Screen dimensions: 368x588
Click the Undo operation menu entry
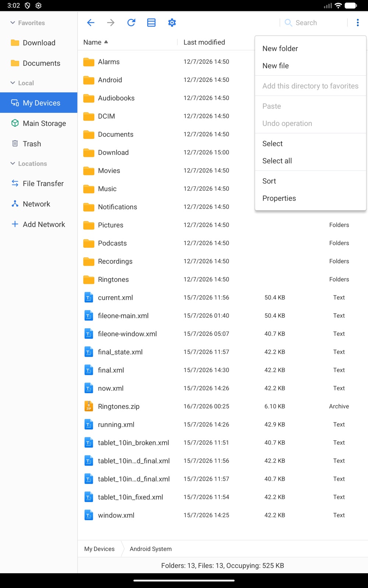(311, 123)
